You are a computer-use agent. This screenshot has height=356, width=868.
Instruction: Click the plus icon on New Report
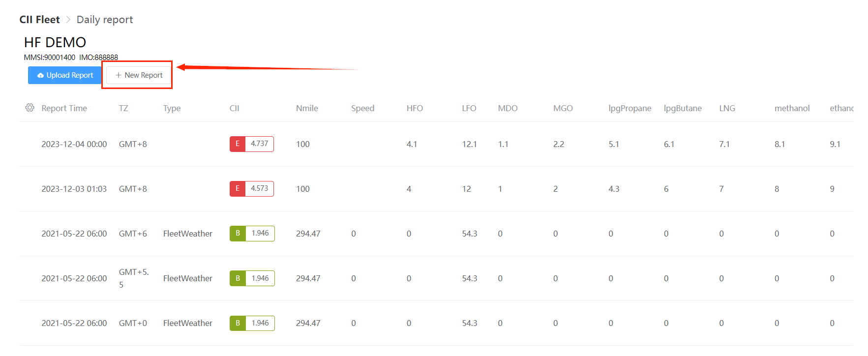point(119,75)
